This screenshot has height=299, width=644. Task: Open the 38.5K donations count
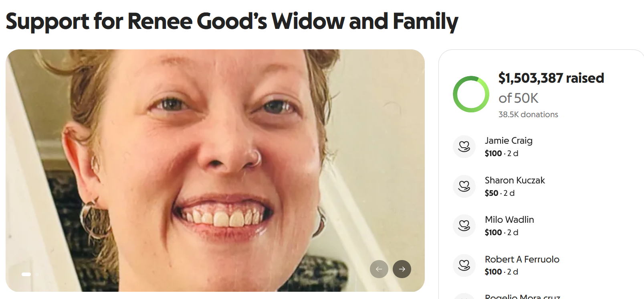point(528,114)
